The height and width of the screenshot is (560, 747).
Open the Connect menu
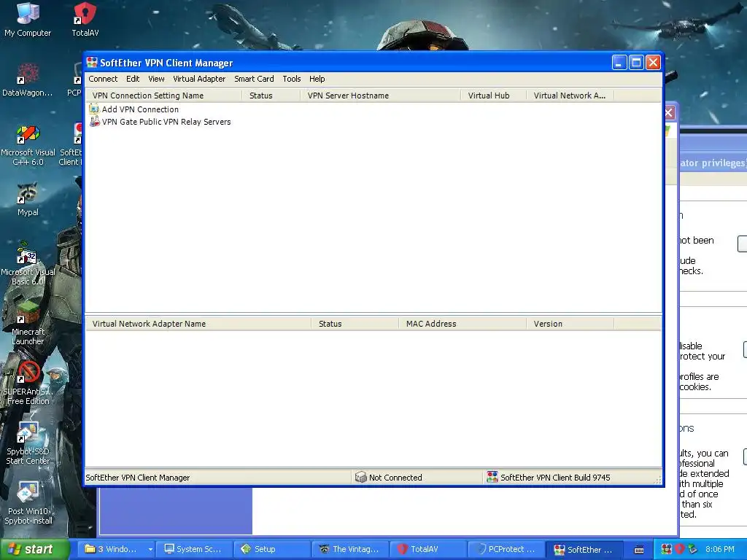coord(102,79)
